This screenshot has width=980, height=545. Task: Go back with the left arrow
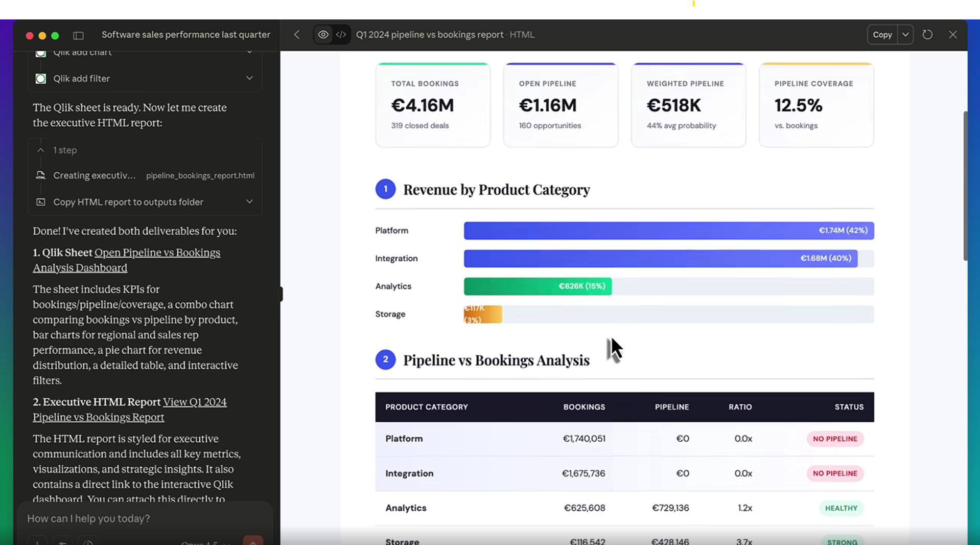click(297, 35)
